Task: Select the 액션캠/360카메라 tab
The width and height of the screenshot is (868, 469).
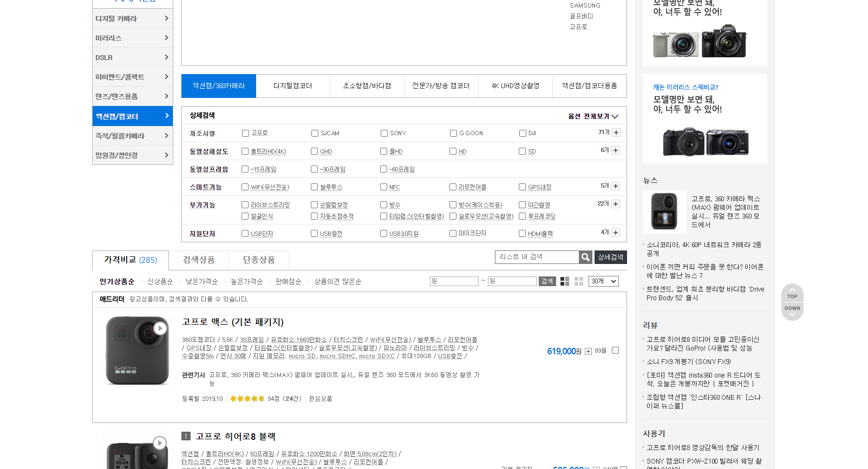Action: click(219, 86)
